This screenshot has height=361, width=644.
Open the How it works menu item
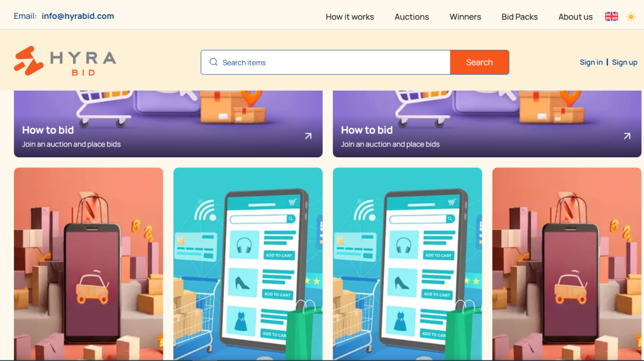350,17
